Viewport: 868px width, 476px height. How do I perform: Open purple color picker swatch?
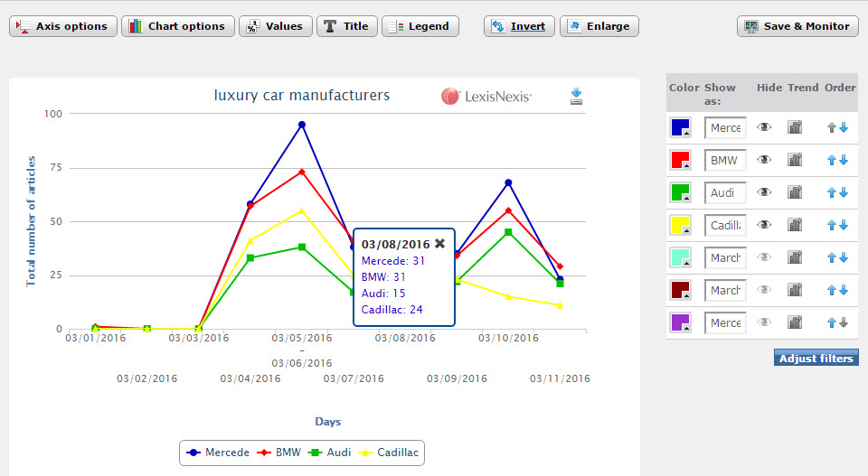(680, 322)
